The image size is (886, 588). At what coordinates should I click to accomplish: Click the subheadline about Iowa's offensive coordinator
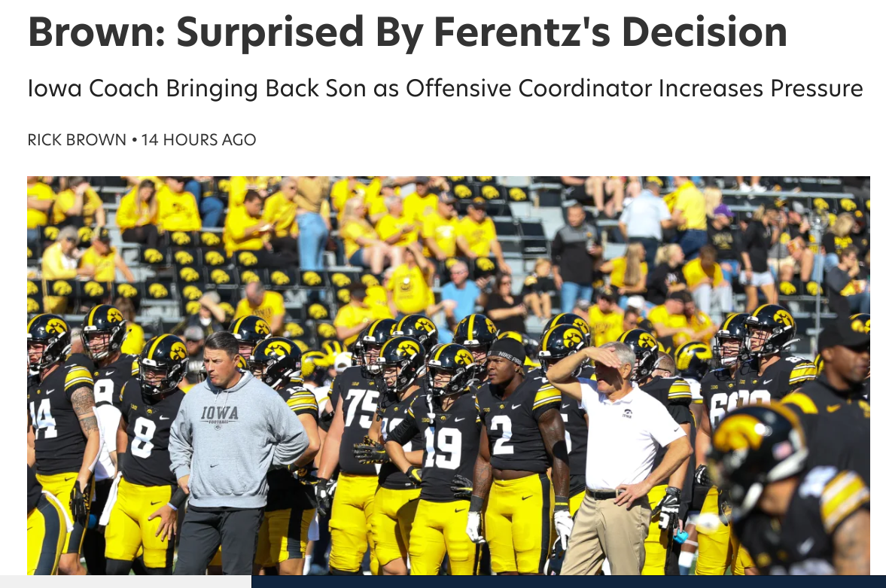coord(445,89)
